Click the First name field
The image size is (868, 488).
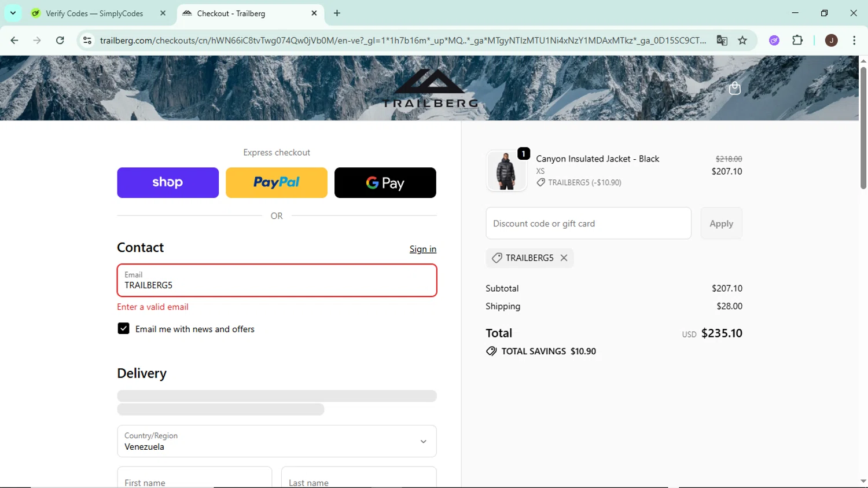[x=194, y=478]
